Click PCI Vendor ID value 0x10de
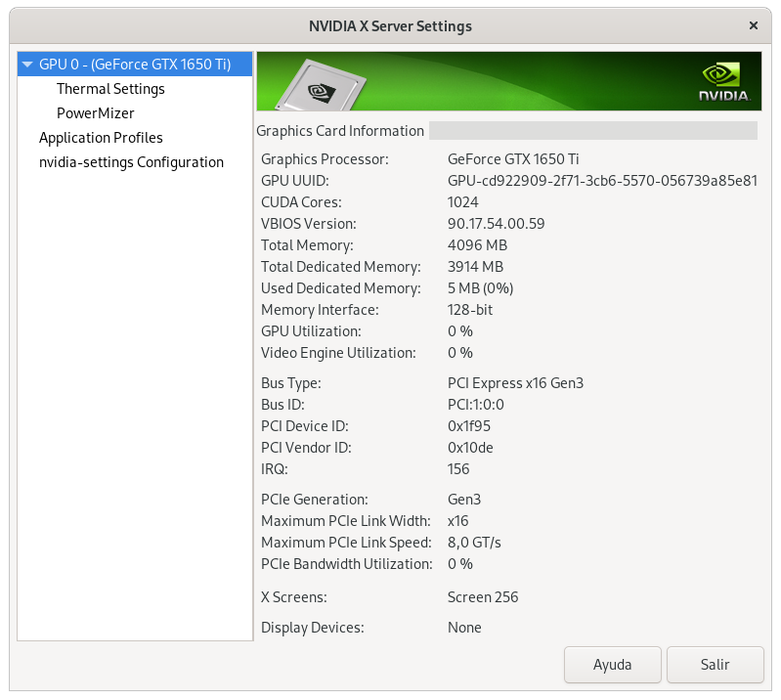 (x=470, y=447)
